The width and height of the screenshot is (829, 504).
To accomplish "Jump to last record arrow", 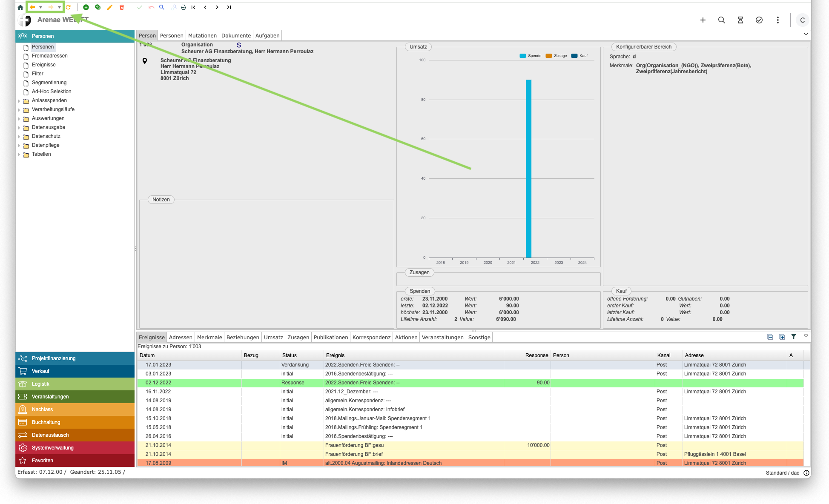I will 229,7.
